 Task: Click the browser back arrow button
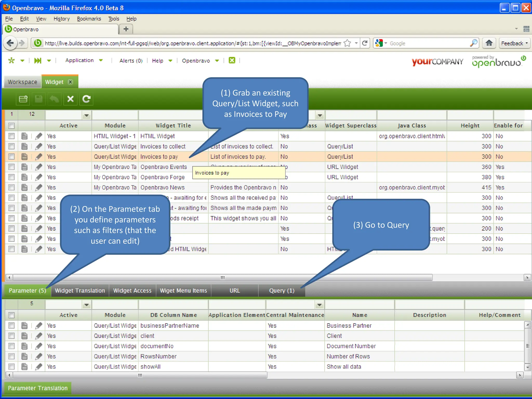(10, 43)
